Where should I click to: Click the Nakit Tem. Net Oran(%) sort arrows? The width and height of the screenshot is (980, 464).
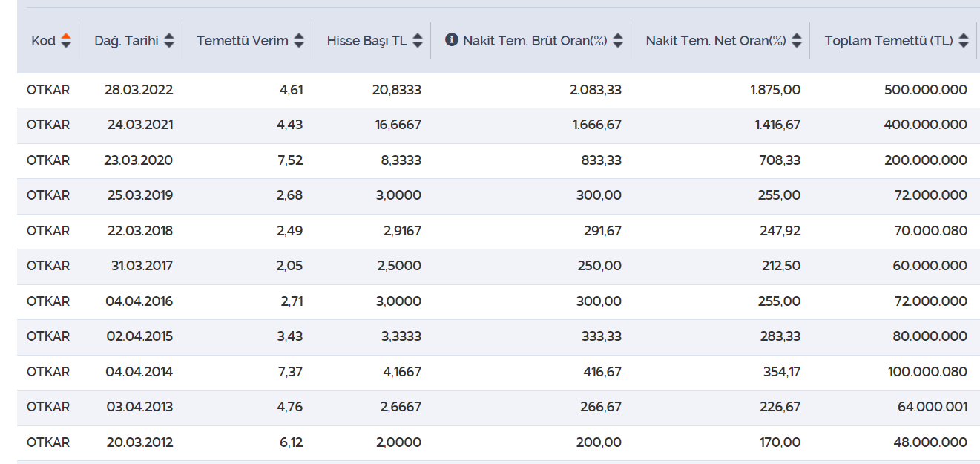pos(797,41)
